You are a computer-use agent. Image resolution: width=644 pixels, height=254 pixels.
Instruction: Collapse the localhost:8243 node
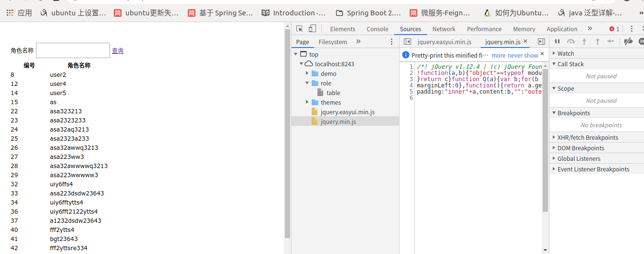301,64
